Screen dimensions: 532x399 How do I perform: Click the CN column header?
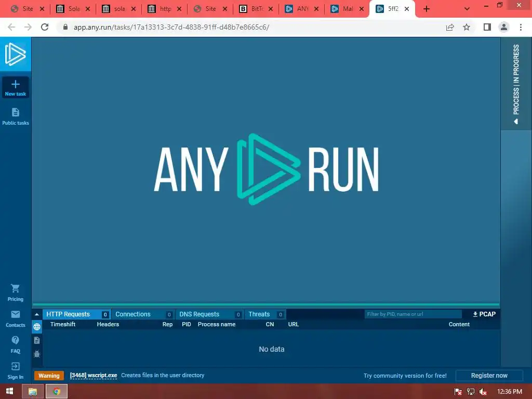(270, 324)
